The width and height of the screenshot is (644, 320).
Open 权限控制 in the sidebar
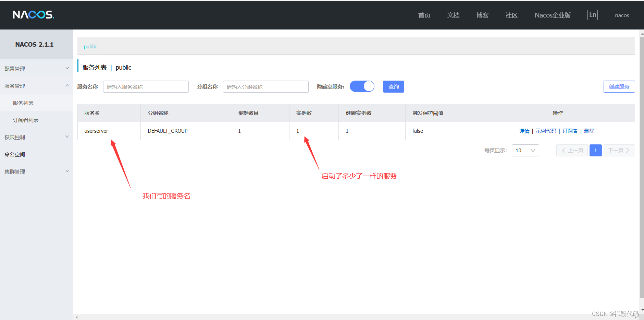(x=36, y=137)
